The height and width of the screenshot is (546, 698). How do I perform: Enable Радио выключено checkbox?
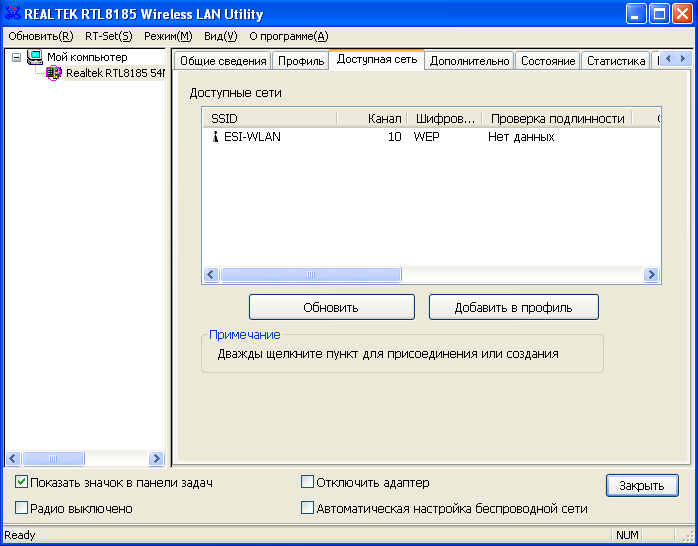pyautogui.click(x=21, y=508)
